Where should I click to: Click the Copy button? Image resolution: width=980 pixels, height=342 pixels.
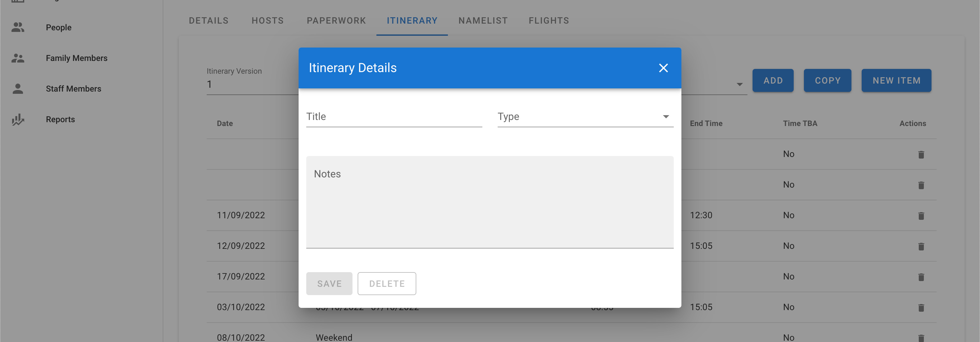[827, 81]
